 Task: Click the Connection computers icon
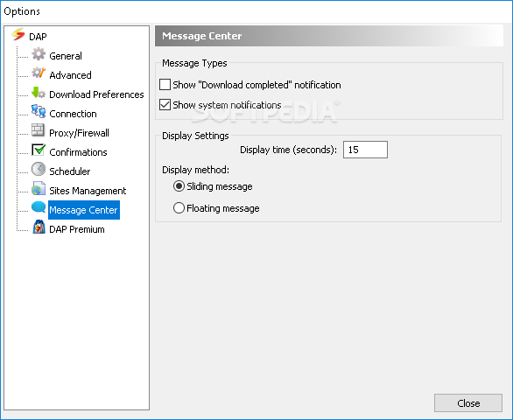pyautogui.click(x=39, y=111)
